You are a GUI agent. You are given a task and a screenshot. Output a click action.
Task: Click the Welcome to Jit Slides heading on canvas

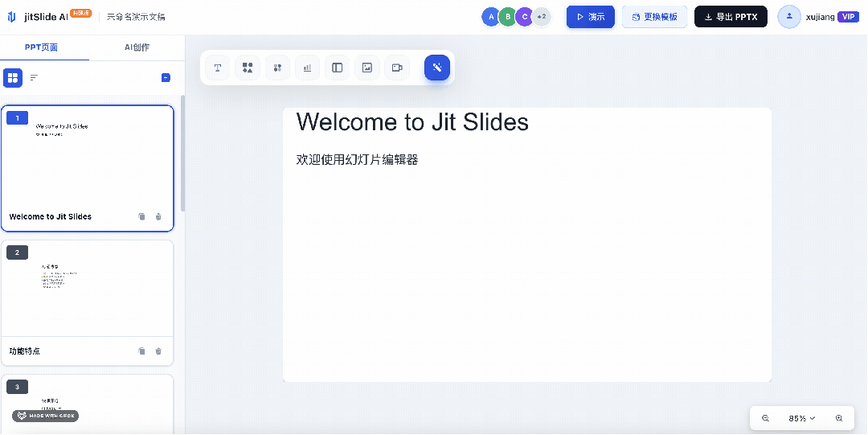pyautogui.click(x=412, y=122)
